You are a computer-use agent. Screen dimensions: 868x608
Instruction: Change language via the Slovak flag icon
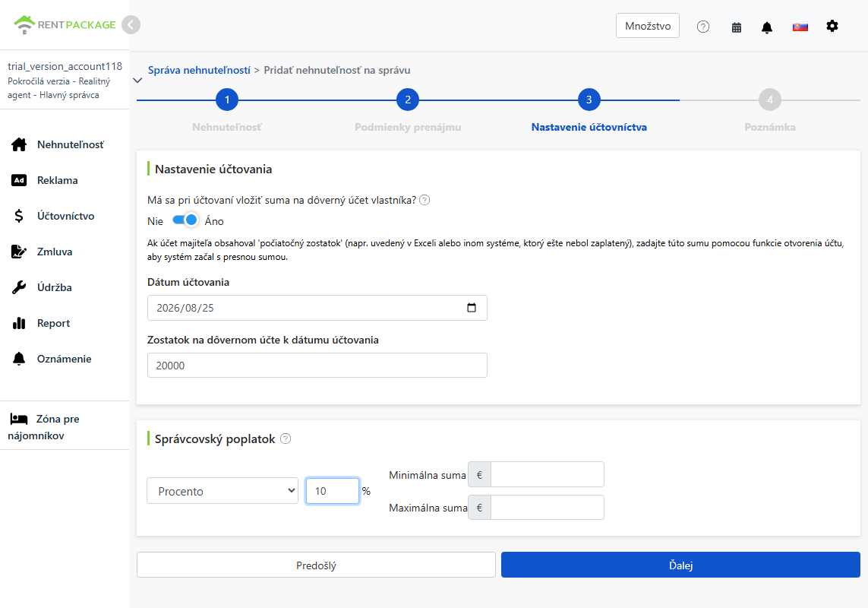(x=800, y=27)
